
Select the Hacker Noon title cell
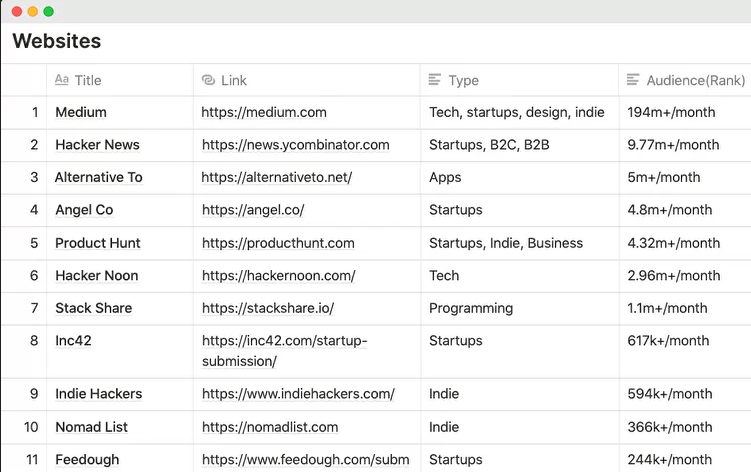point(97,276)
